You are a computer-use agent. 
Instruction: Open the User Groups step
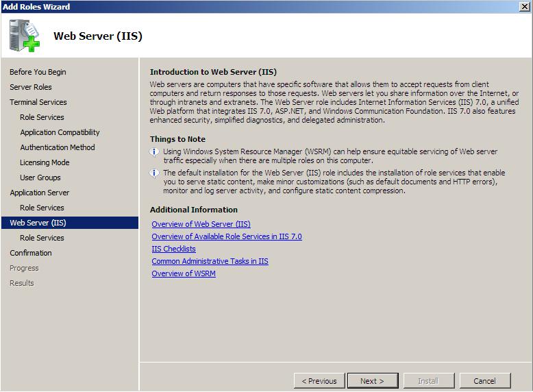(40, 177)
